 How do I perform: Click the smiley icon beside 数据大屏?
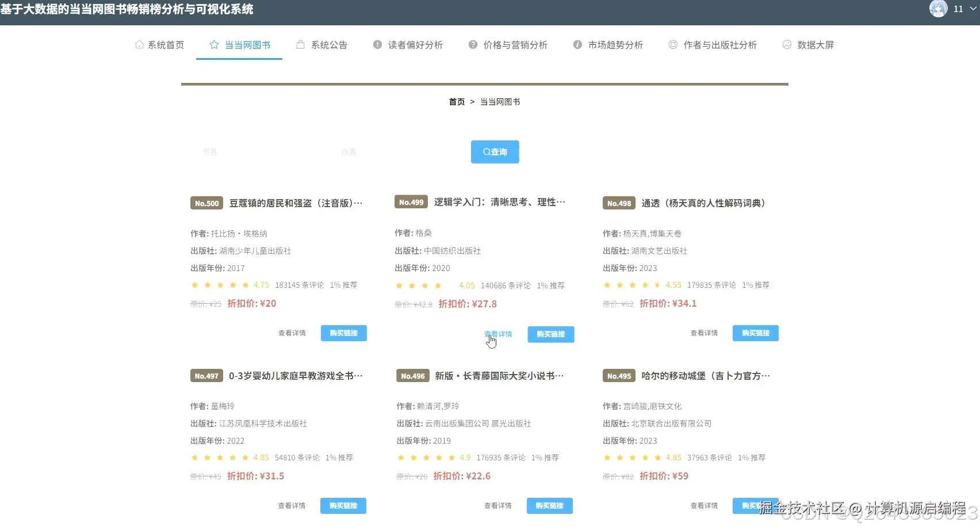pyautogui.click(x=787, y=44)
